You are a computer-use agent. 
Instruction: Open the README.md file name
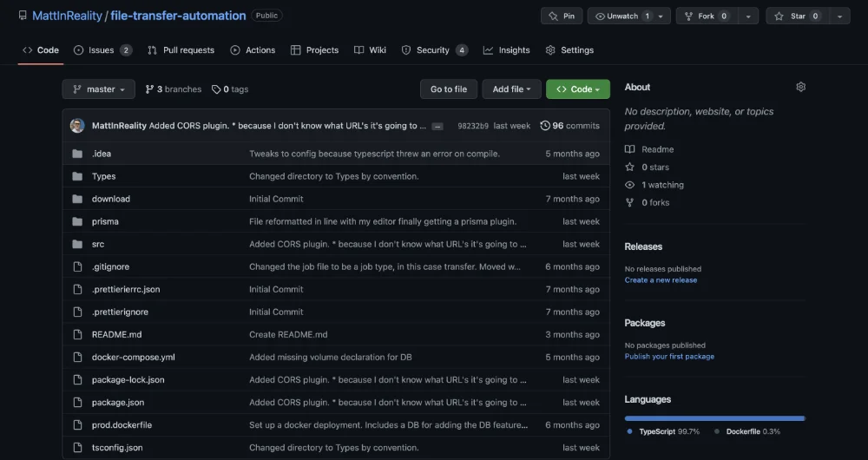click(117, 334)
